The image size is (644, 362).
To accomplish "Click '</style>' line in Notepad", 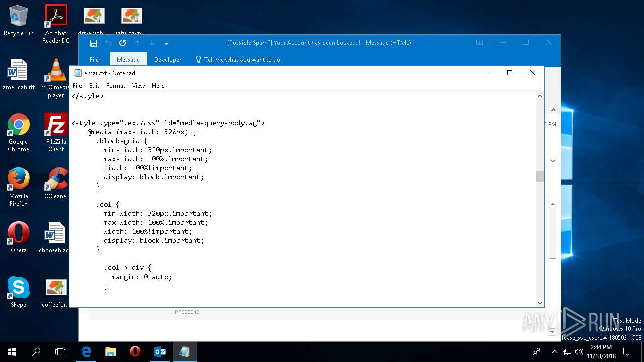I will [88, 96].
